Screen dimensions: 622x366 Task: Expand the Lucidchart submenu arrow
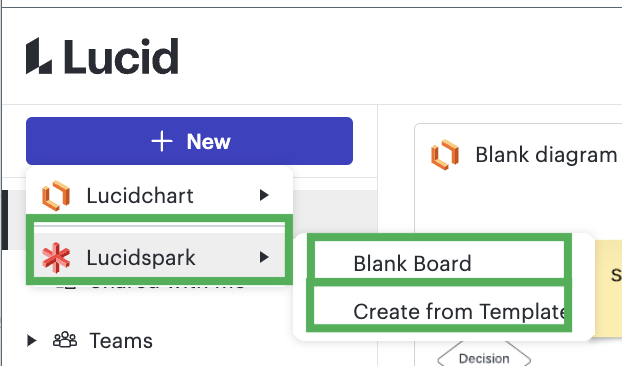tap(264, 195)
